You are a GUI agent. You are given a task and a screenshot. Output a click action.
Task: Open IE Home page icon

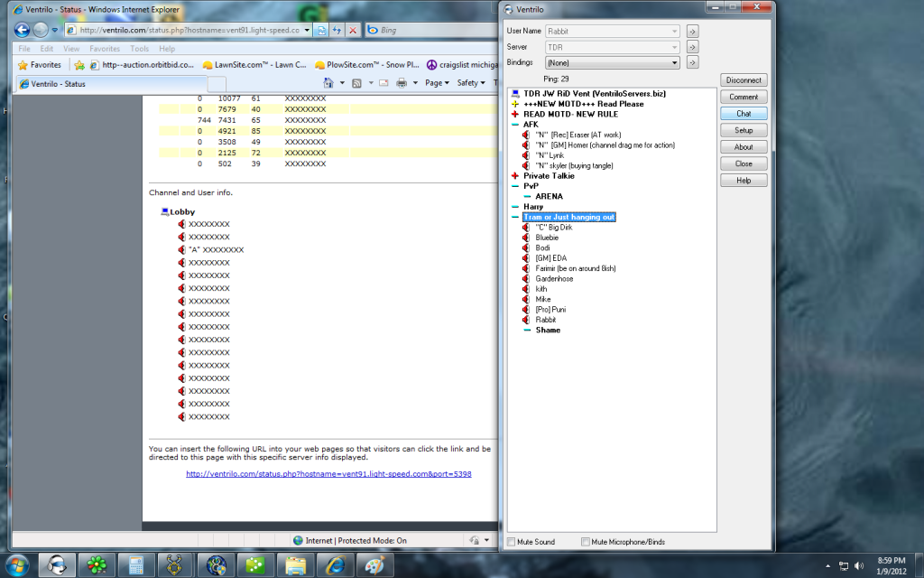click(328, 83)
